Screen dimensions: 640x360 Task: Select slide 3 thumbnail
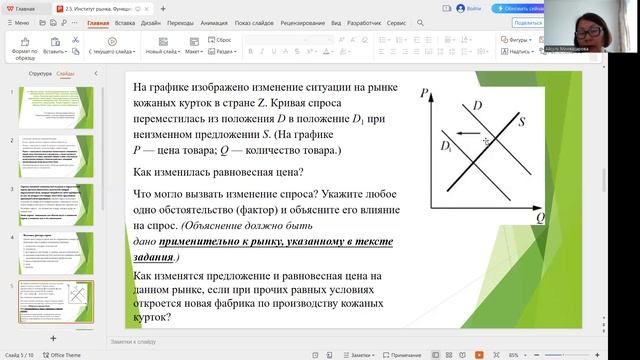pos(56,204)
